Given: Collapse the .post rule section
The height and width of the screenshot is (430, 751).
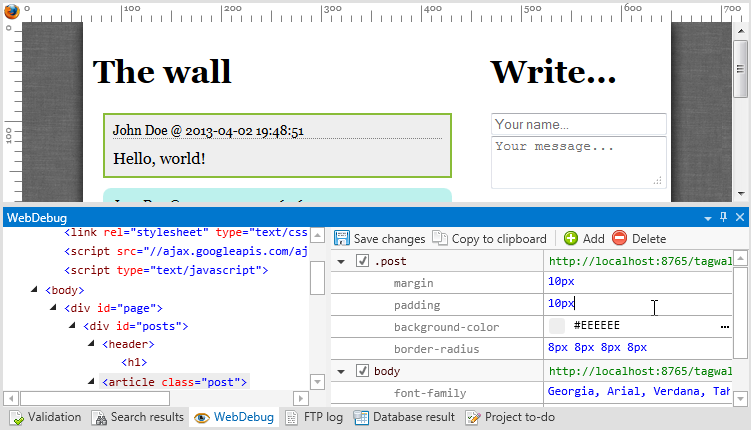Looking at the screenshot, I should pyautogui.click(x=341, y=262).
